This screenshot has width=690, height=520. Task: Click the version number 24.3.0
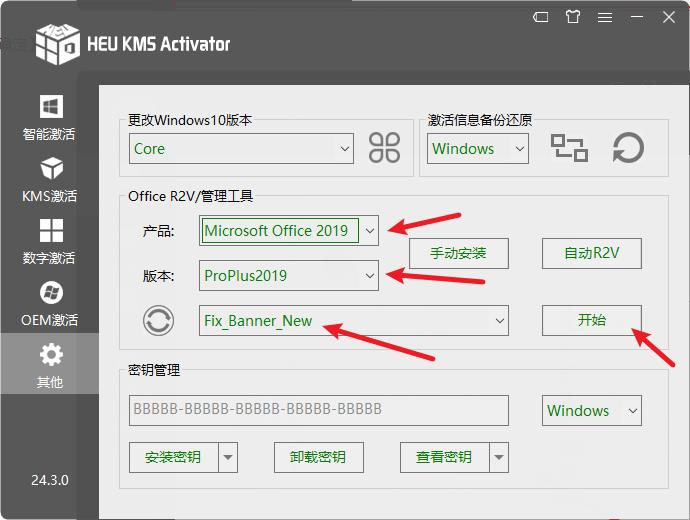point(50,480)
